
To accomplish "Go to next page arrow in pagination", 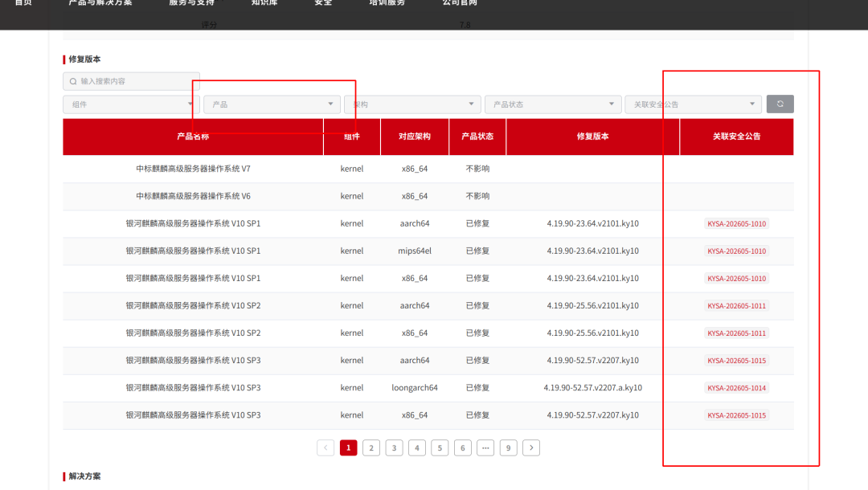I will tap(531, 447).
